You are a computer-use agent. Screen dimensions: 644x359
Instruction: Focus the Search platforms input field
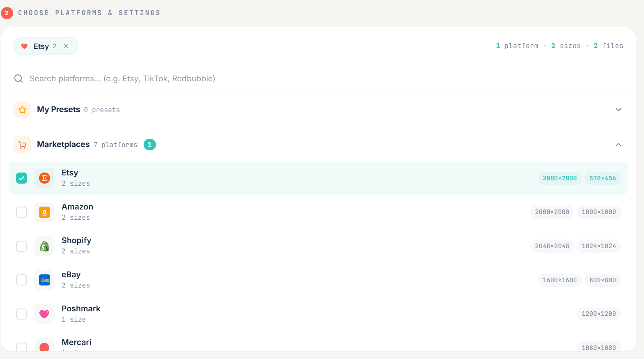pyautogui.click(x=319, y=78)
